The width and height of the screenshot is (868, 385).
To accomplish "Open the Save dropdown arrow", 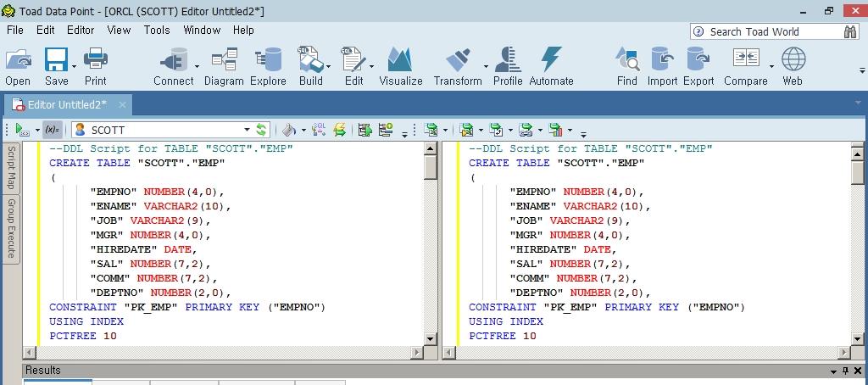I will (75, 66).
